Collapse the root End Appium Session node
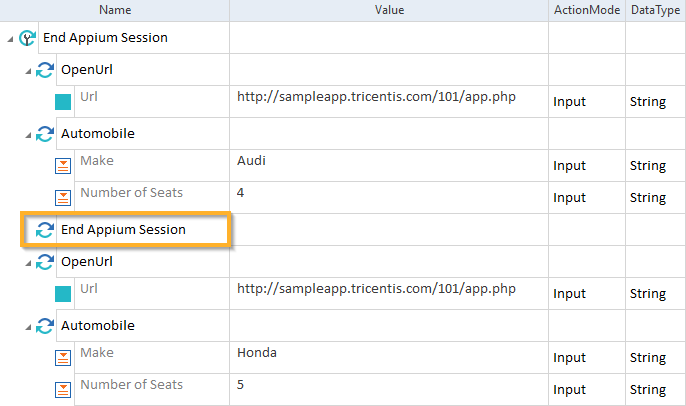Screen dimensions: 686x406 (x=10, y=38)
